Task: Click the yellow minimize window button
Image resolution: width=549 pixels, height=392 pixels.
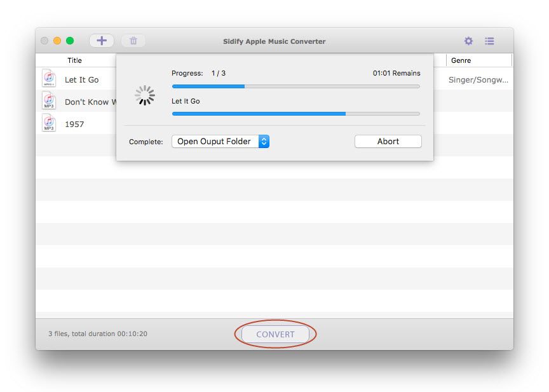Action: pyautogui.click(x=57, y=41)
